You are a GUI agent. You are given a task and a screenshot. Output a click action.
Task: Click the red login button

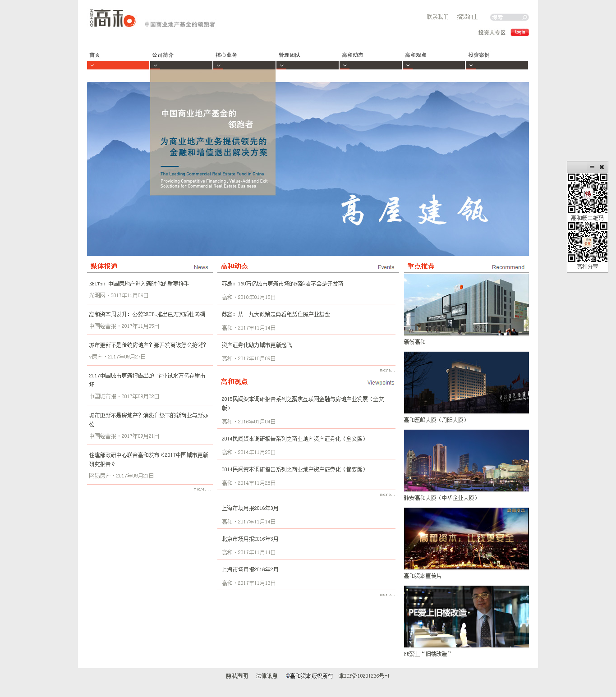(519, 32)
